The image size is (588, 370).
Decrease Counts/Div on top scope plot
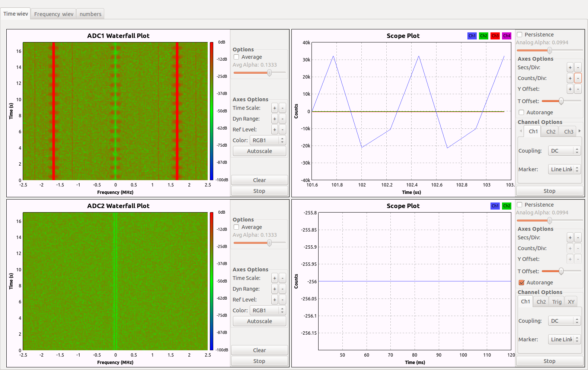(x=578, y=79)
